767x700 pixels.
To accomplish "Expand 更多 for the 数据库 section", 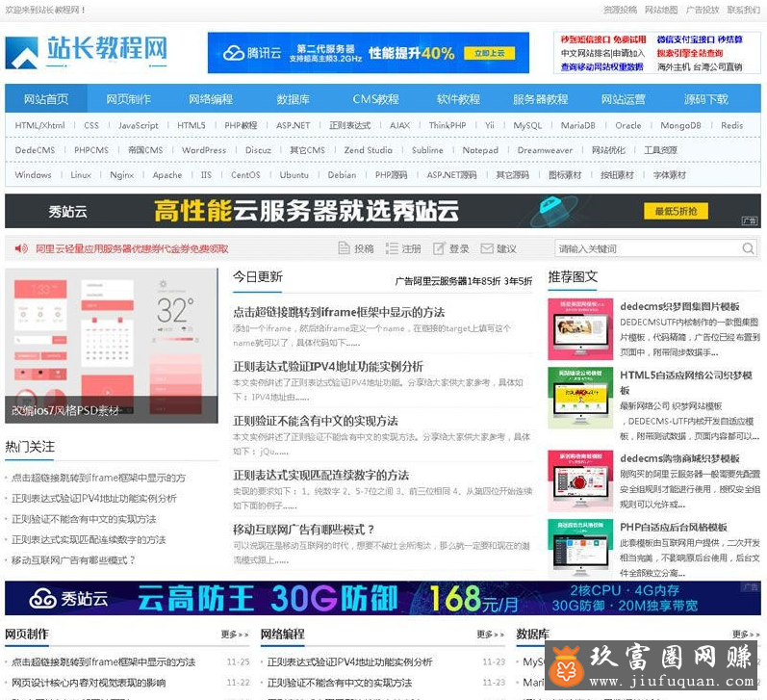I will click(x=746, y=635).
